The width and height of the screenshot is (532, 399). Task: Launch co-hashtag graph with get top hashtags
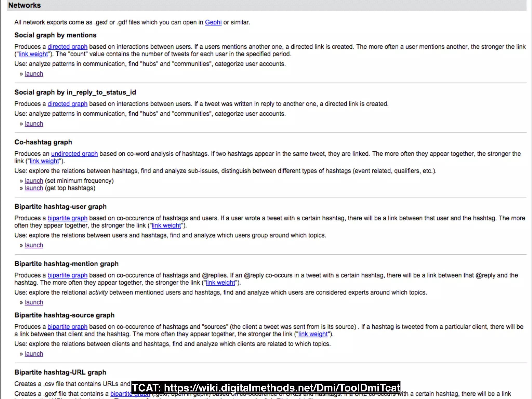pyautogui.click(x=34, y=188)
